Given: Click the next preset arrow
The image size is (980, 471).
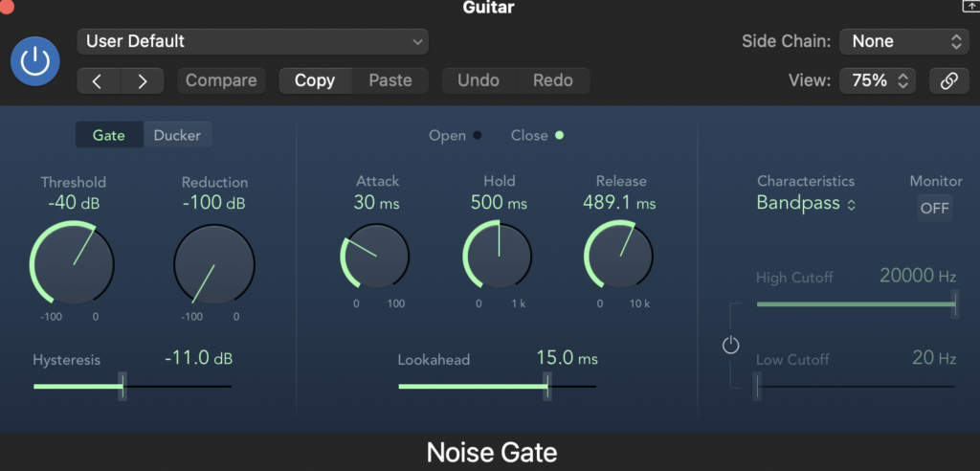Looking at the screenshot, I should tap(143, 81).
